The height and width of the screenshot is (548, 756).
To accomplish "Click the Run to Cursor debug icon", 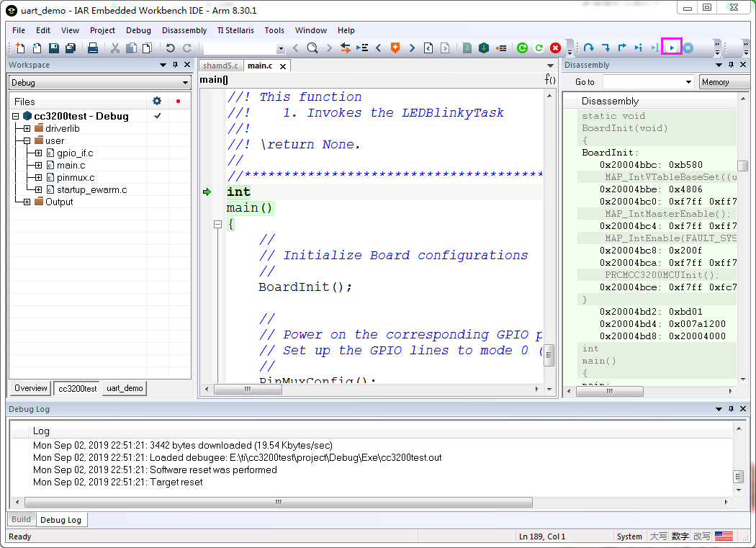I will coord(654,48).
